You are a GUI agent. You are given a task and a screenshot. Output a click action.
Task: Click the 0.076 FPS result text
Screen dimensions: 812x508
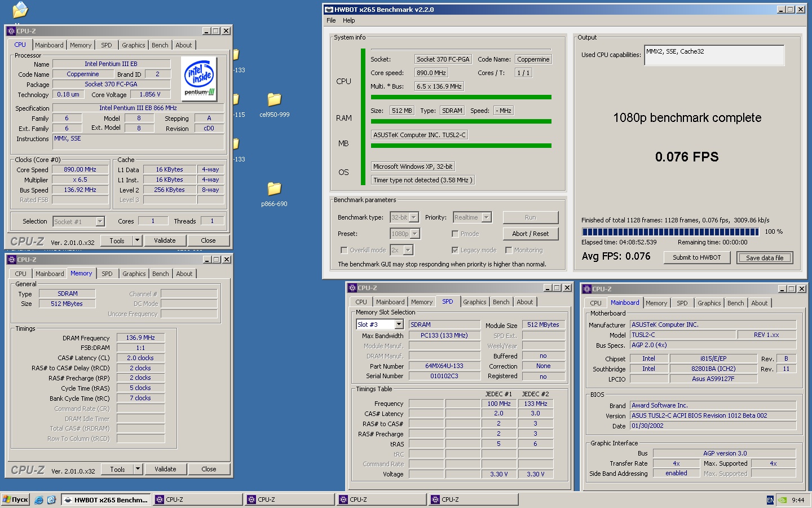(x=687, y=157)
